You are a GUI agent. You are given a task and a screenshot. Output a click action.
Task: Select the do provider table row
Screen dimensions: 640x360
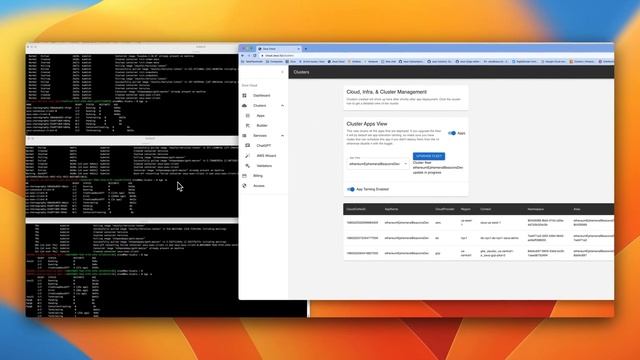[478, 238]
